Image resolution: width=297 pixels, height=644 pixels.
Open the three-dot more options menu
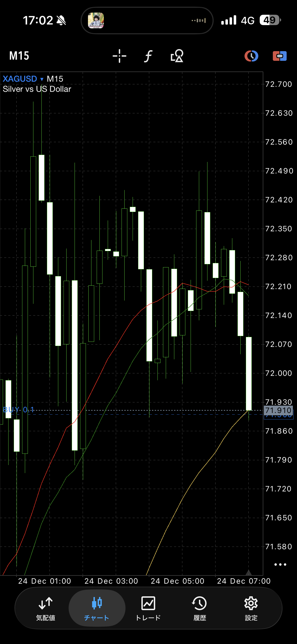(x=280, y=565)
